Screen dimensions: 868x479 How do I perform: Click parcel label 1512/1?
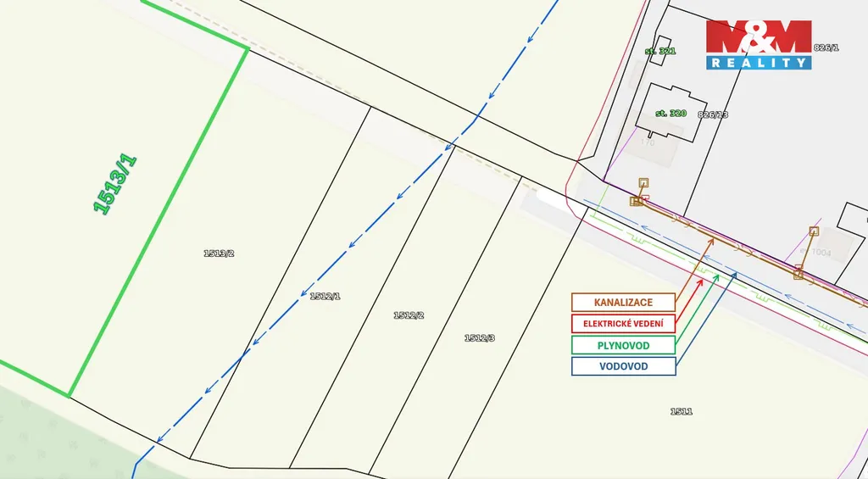click(x=325, y=296)
